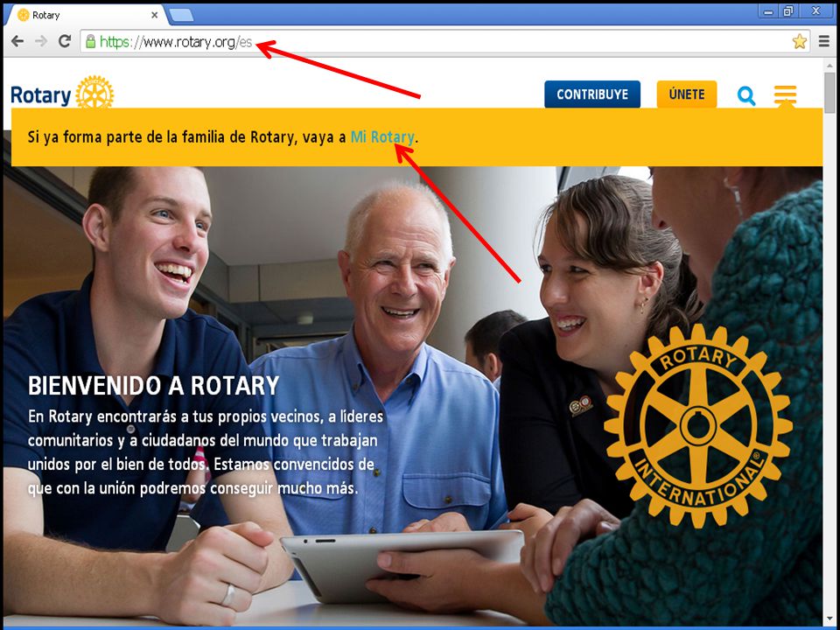Click the green padlock security icon

click(90, 41)
